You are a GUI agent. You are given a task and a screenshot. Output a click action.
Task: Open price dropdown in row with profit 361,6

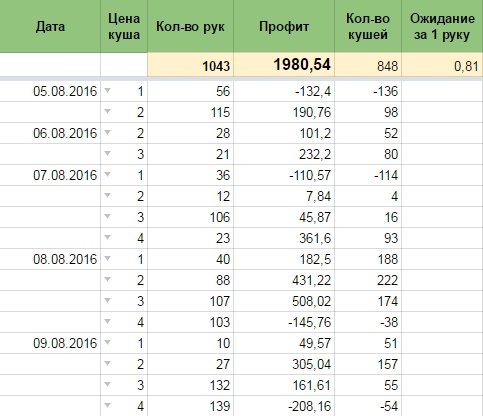pos(107,237)
